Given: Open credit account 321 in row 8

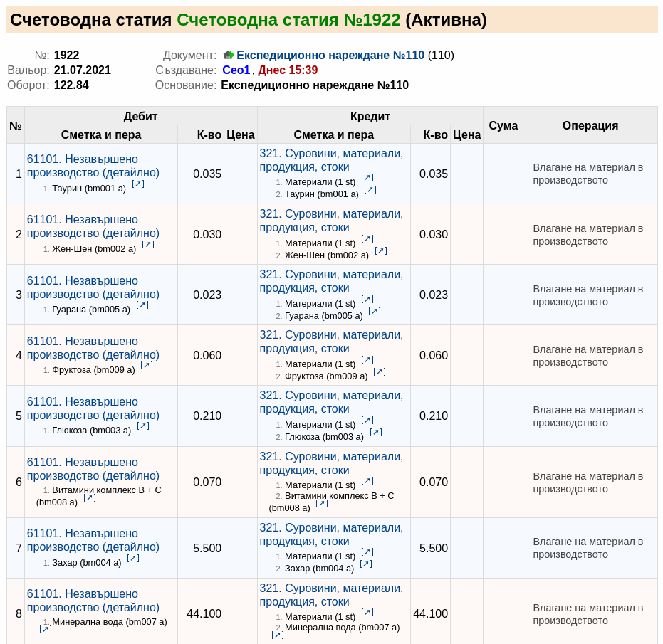Looking at the screenshot, I should click(x=331, y=595).
